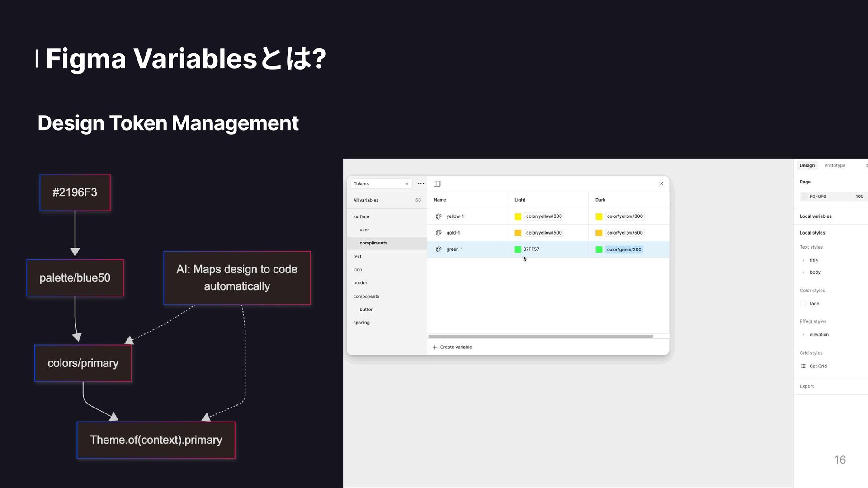The width and height of the screenshot is (868, 488).
Task: Click the color type icon beside yellow-1
Action: click(438, 216)
